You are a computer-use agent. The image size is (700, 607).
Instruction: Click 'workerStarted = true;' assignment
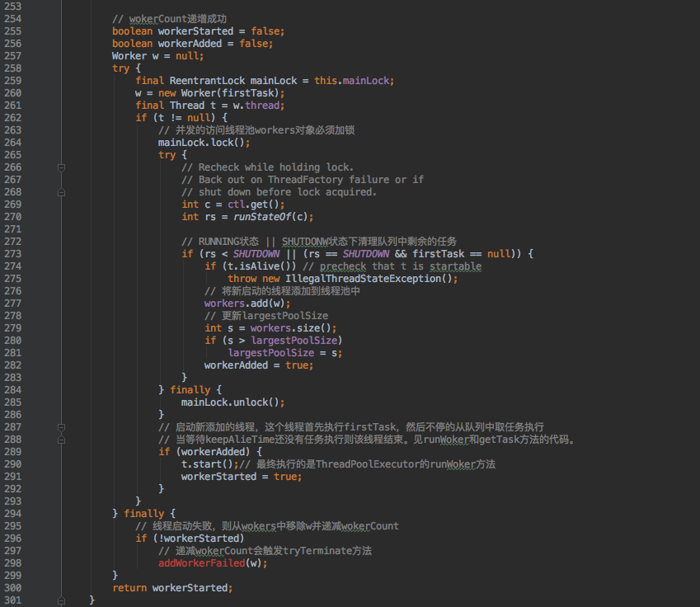(x=242, y=477)
